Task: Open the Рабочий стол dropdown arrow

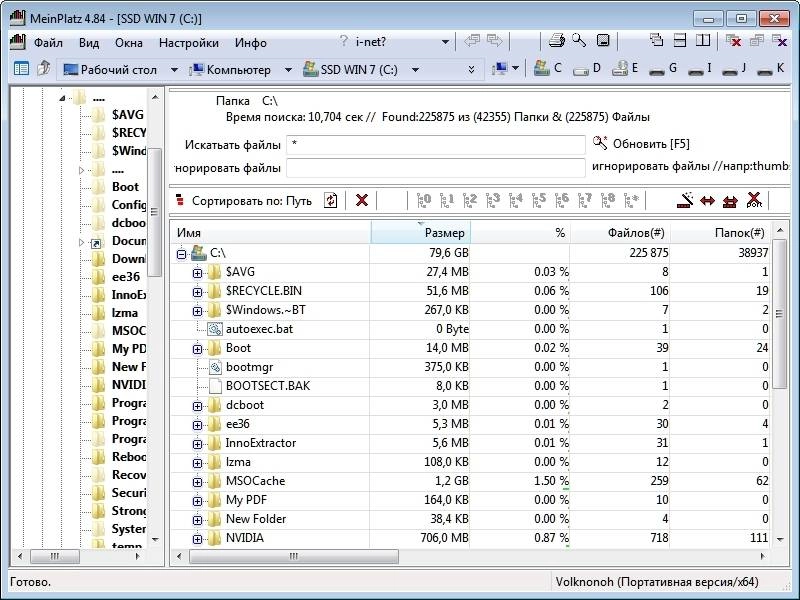Action: 174,69
